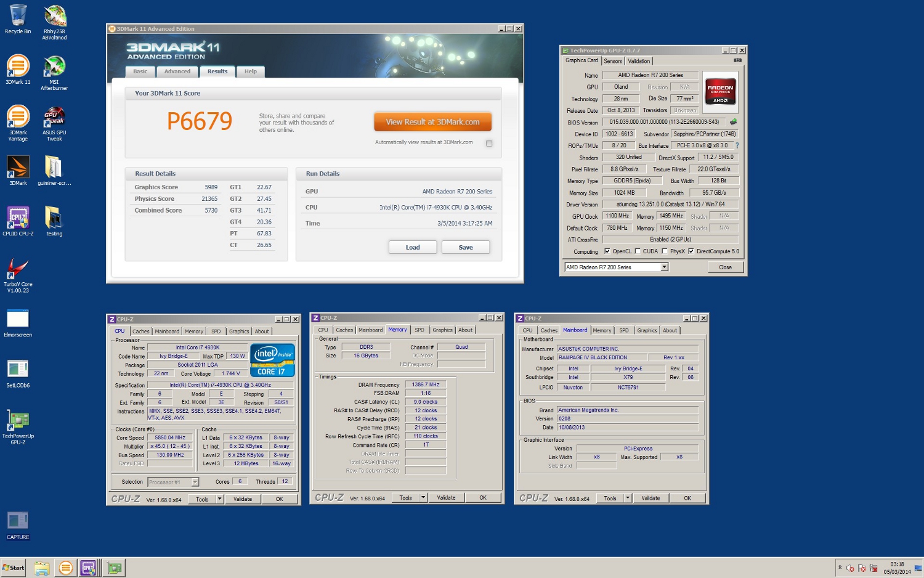This screenshot has width=924, height=578.
Task: Click the 3DMark 11 taskbar icon
Action: click(x=66, y=568)
